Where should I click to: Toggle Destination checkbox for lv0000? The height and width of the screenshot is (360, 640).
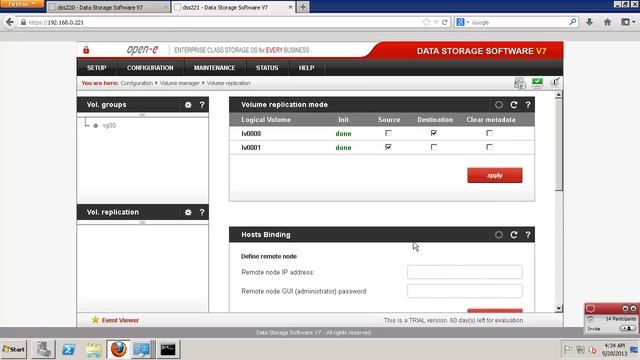coord(434,133)
